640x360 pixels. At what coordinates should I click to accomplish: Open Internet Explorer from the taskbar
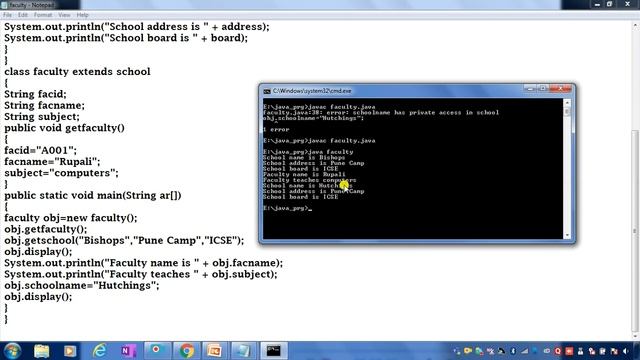point(99,351)
